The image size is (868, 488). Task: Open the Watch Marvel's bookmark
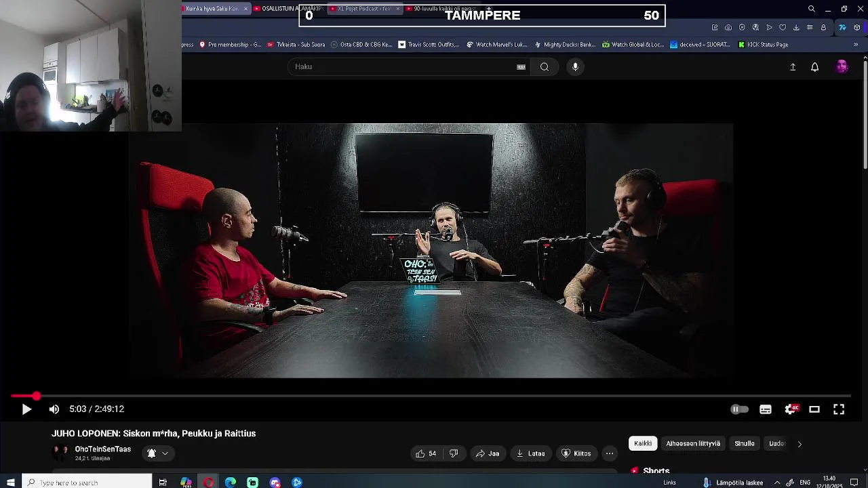coord(496,45)
